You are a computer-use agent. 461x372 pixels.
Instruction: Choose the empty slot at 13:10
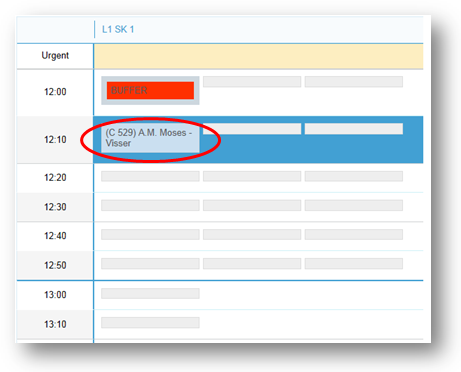pos(150,323)
